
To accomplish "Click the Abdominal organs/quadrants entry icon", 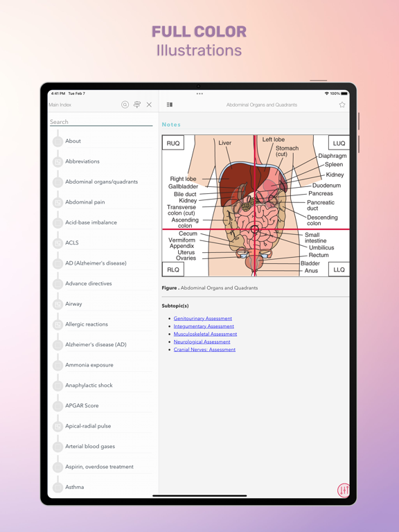I will 57,182.
